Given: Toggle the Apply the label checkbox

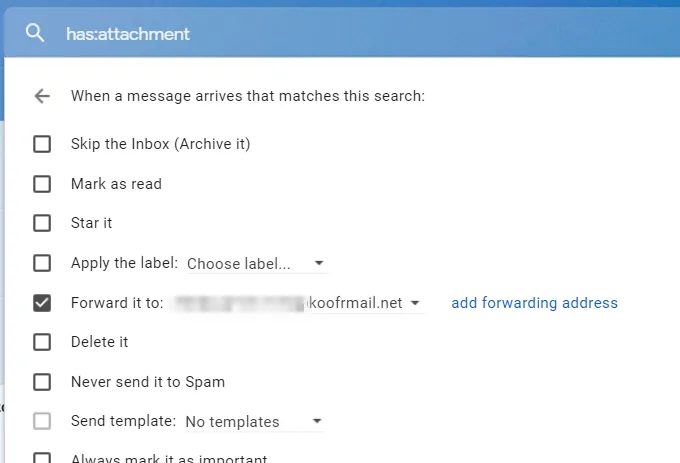Looking at the screenshot, I should pyautogui.click(x=42, y=264).
